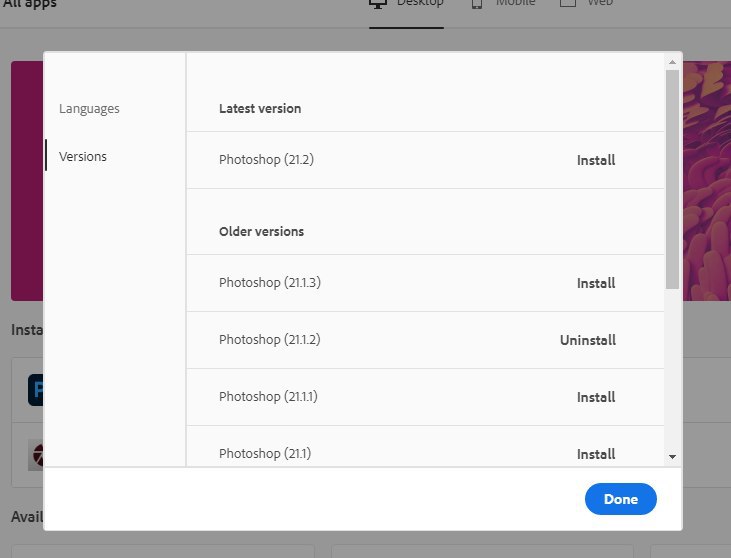Viewport: 731px width, 558px height.
Task: Install Photoshop (21.1)
Action: 596,454
